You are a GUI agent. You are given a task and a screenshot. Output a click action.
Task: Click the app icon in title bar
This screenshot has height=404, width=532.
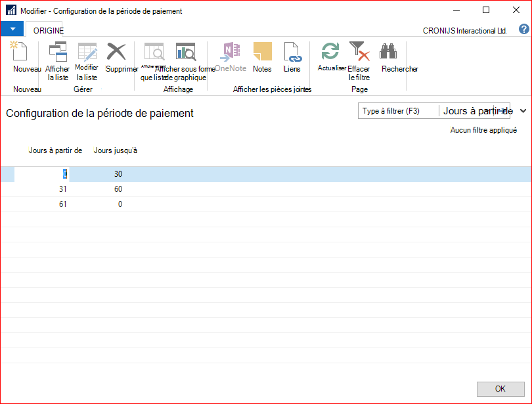point(11,10)
